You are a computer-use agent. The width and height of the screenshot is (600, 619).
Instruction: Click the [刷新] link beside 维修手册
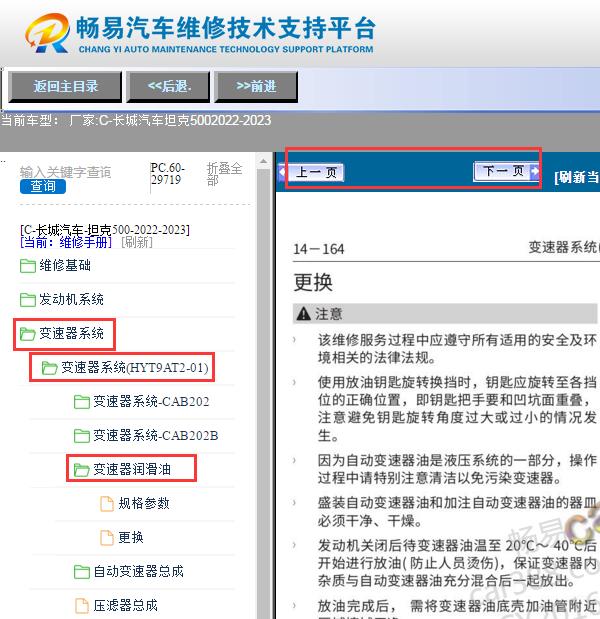(x=137, y=242)
